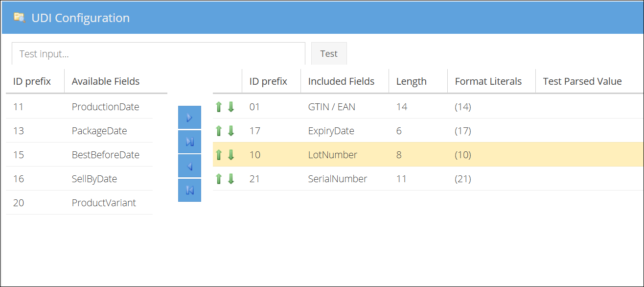644x287 pixels.
Task: Select ProductVariant in available fields
Action: 104,203
